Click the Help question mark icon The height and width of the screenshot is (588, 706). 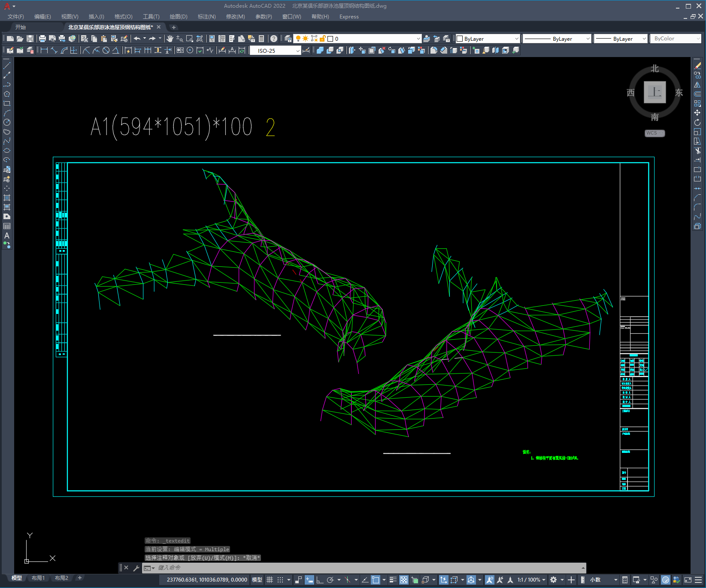[x=274, y=39]
